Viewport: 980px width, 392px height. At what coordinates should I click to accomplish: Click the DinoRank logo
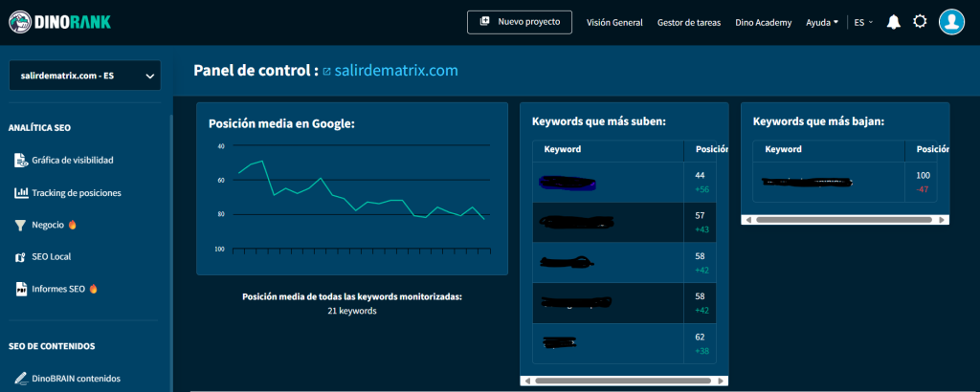[62, 22]
